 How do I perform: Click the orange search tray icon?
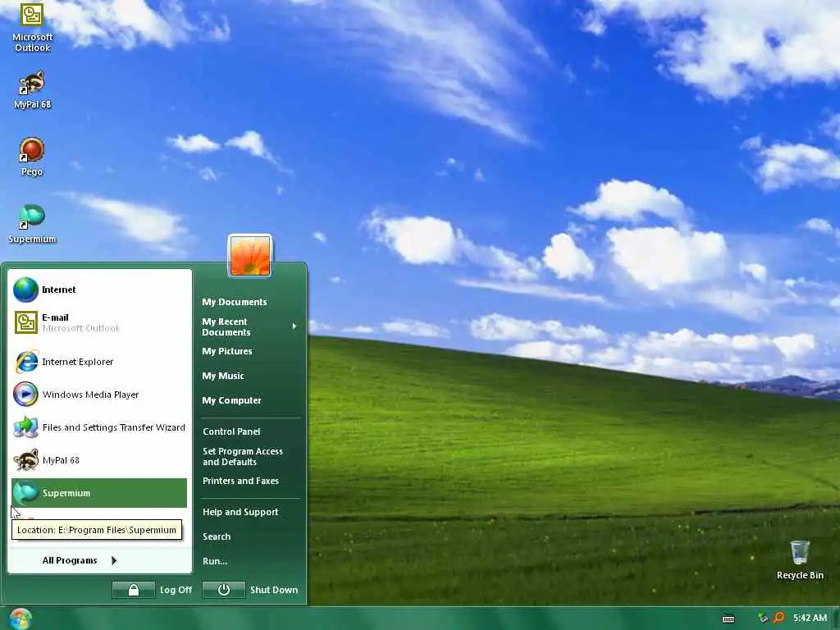[779, 619]
